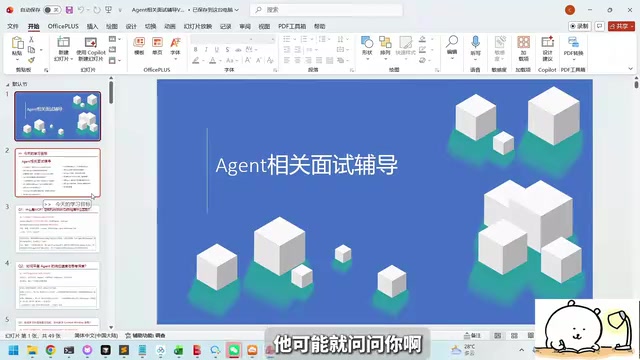Open Windows Start menu

tap(13, 350)
